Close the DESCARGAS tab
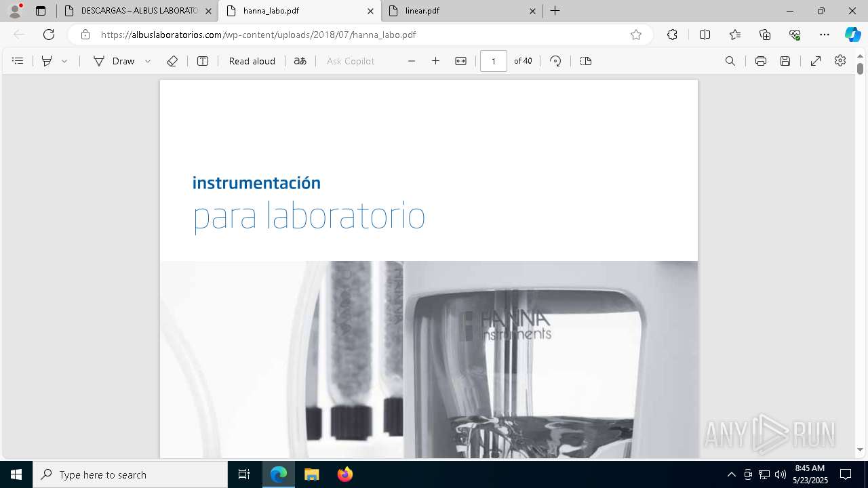Image resolution: width=868 pixels, height=488 pixels. tap(208, 11)
